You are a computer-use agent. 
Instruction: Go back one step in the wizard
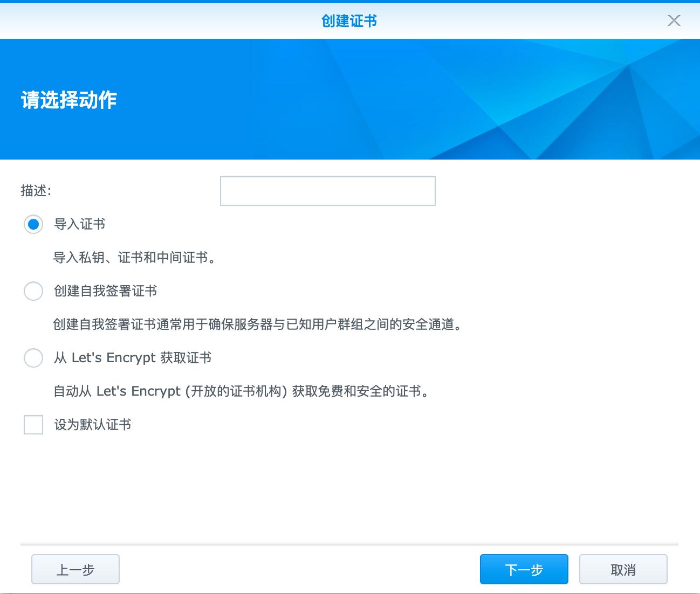(x=75, y=569)
